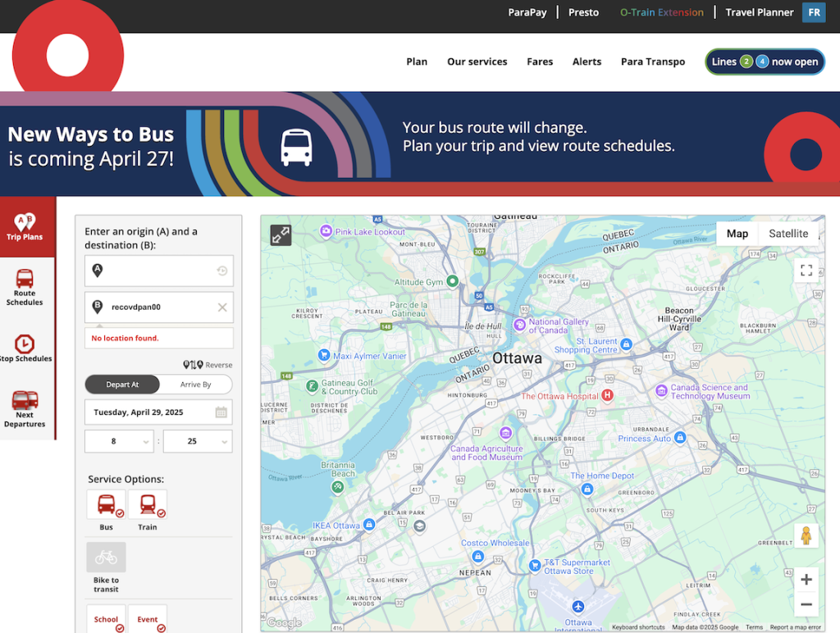Click the Gatineau Golf & Country Club marker
This screenshot has height=633, width=840.
[x=312, y=385]
